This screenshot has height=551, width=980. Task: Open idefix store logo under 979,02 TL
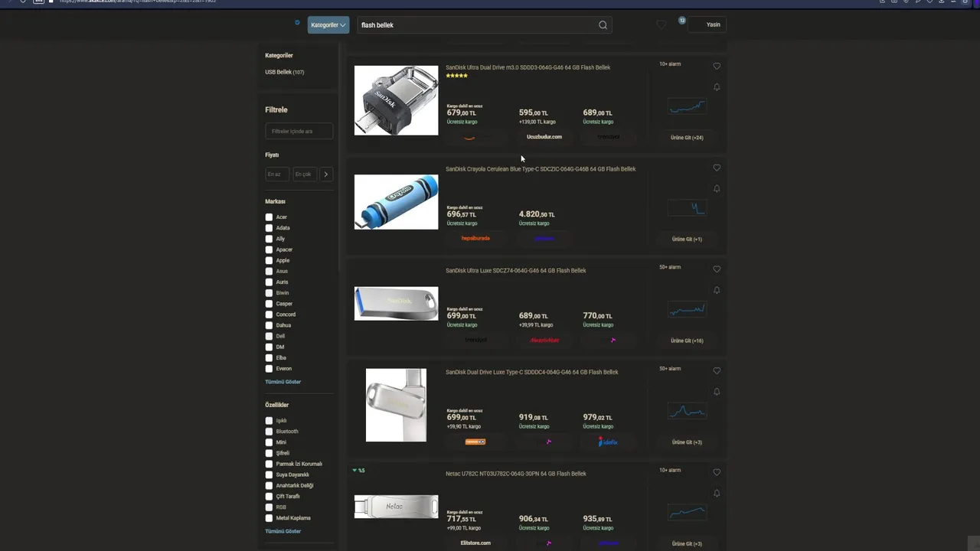pos(608,442)
